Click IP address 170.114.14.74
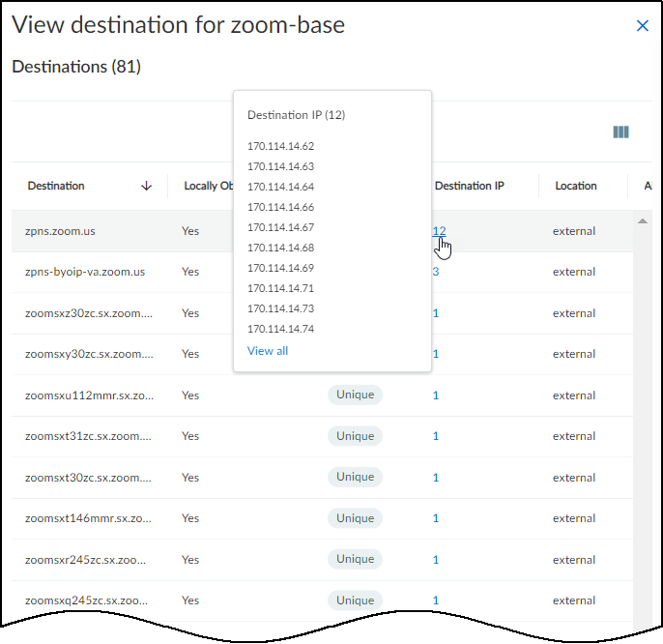 tap(280, 329)
